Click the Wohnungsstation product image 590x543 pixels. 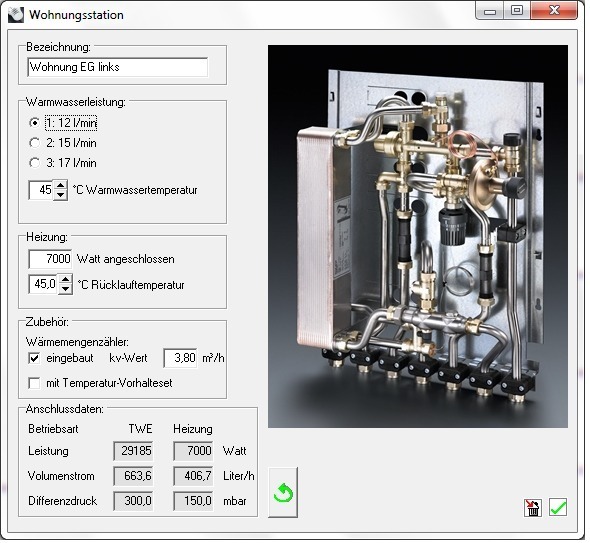click(x=418, y=236)
